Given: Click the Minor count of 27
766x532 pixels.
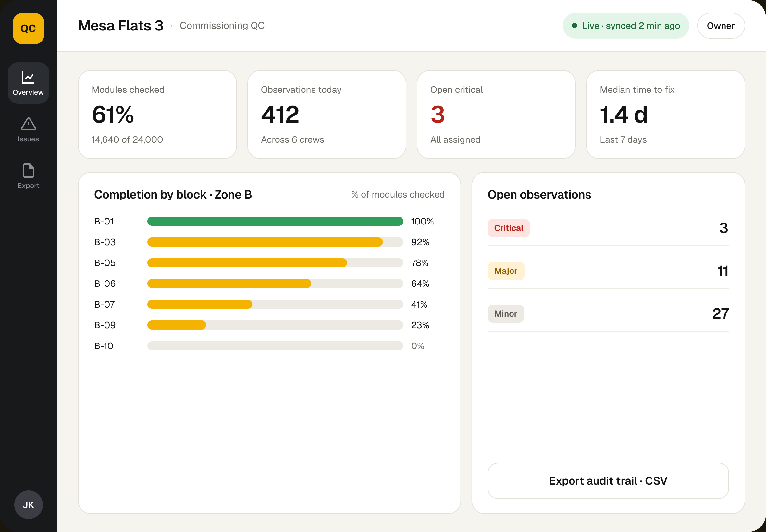Looking at the screenshot, I should pyautogui.click(x=720, y=314).
